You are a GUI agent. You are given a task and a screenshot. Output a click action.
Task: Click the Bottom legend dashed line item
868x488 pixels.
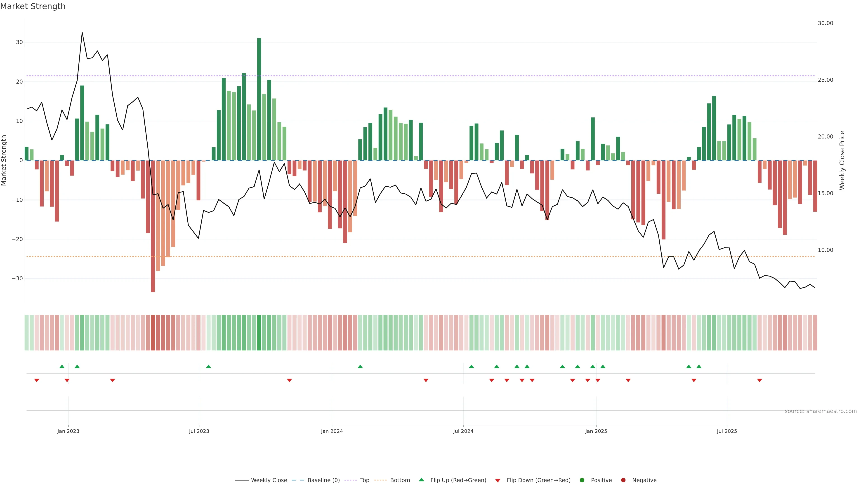pos(381,480)
